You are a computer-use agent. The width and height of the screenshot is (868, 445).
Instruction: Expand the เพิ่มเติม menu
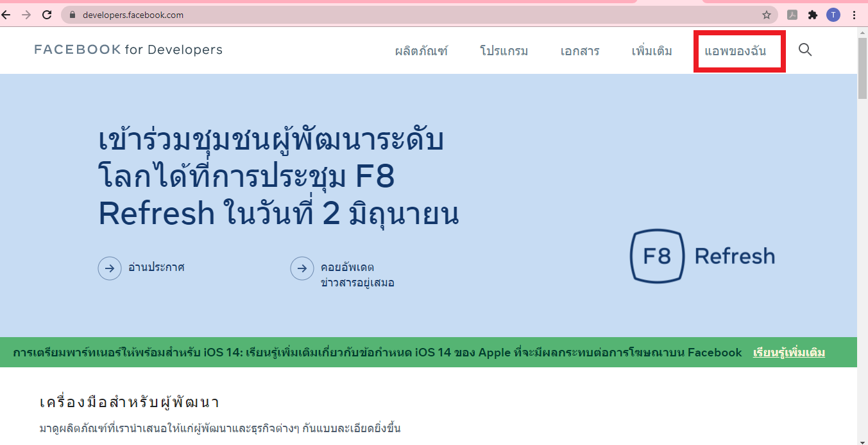point(652,51)
